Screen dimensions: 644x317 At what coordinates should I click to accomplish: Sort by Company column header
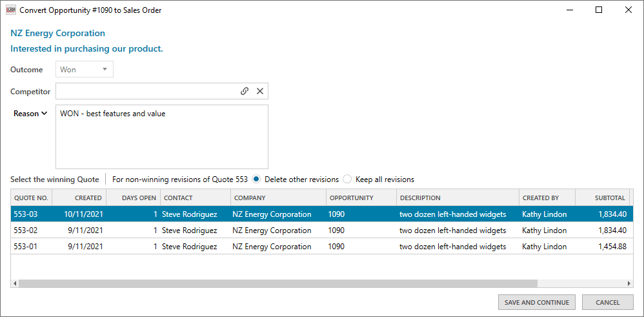tap(279, 198)
